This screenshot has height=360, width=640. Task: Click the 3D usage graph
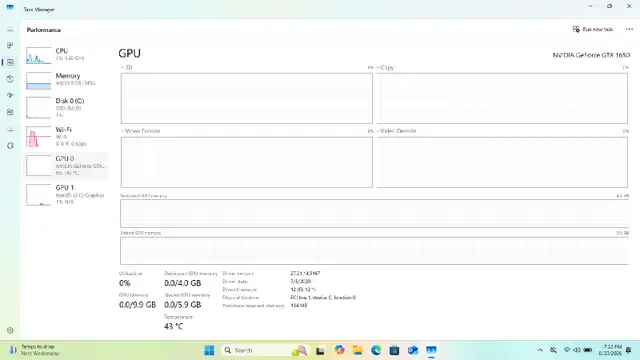247,98
